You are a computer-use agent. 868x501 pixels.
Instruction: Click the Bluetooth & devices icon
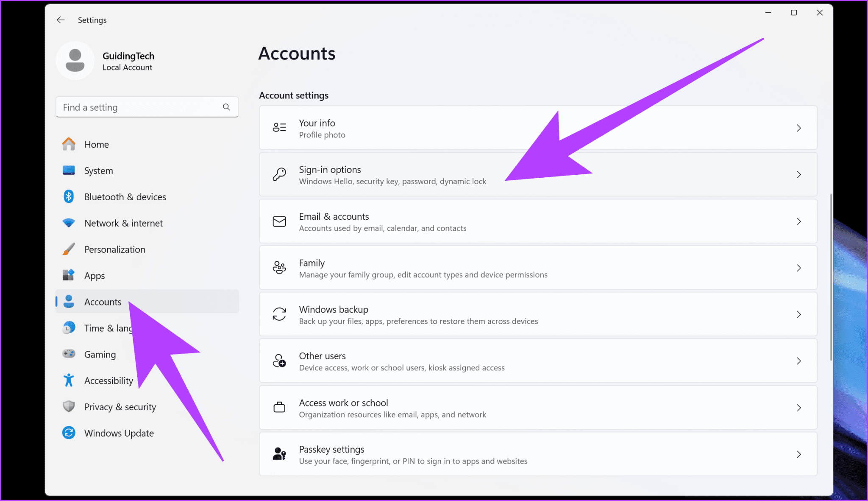[x=69, y=197]
